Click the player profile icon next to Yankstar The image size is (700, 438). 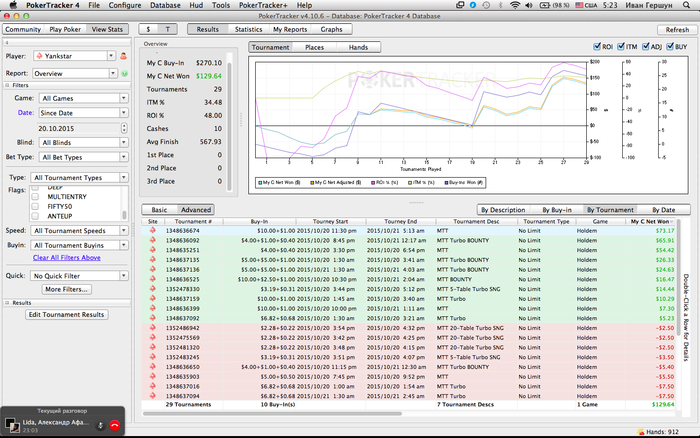[x=124, y=56]
